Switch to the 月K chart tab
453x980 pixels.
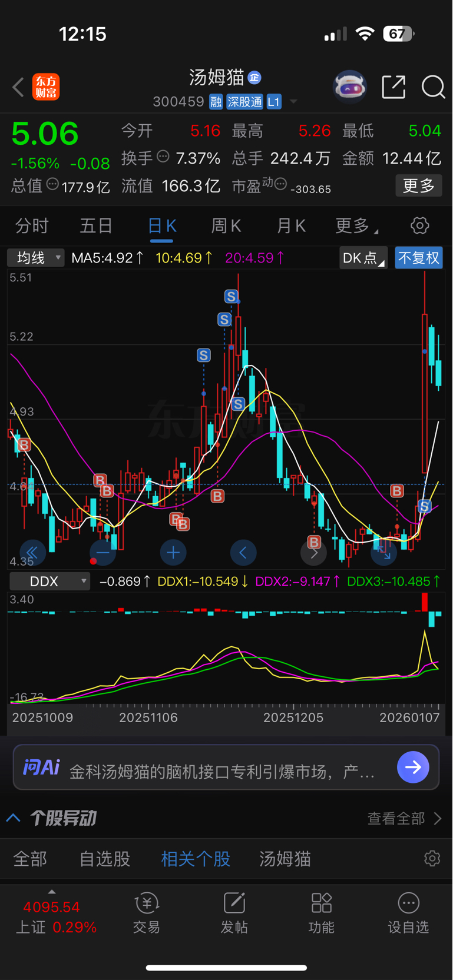tap(291, 225)
